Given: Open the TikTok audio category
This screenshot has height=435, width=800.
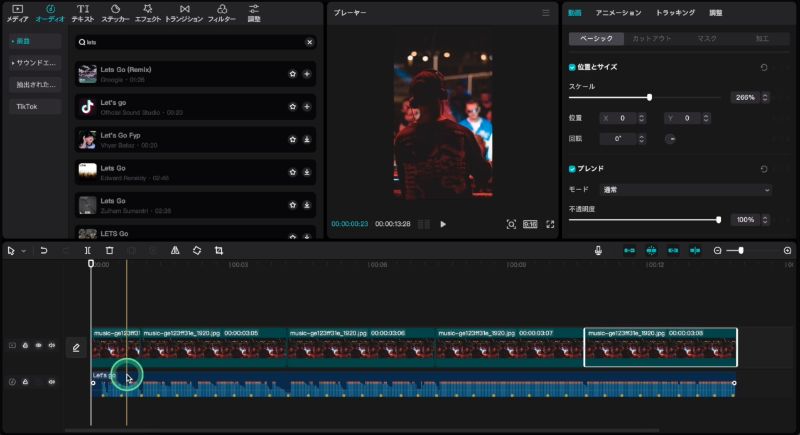Looking at the screenshot, I should coord(35,107).
